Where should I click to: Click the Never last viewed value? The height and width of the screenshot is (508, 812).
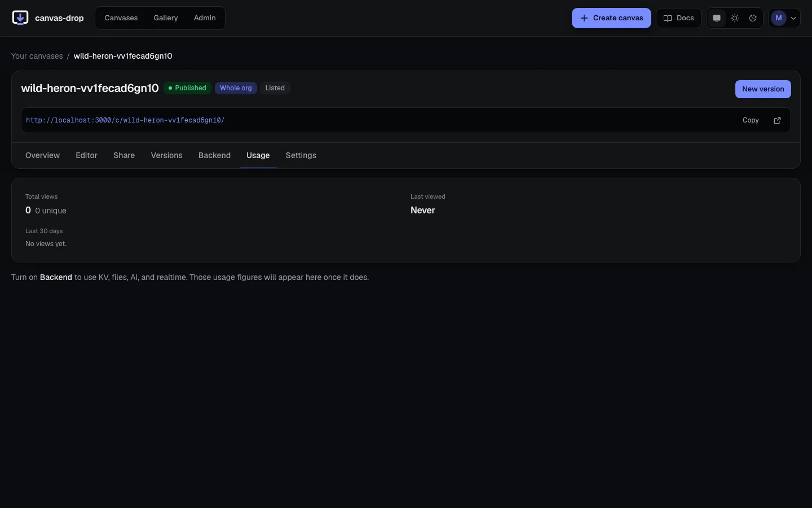pyautogui.click(x=423, y=210)
